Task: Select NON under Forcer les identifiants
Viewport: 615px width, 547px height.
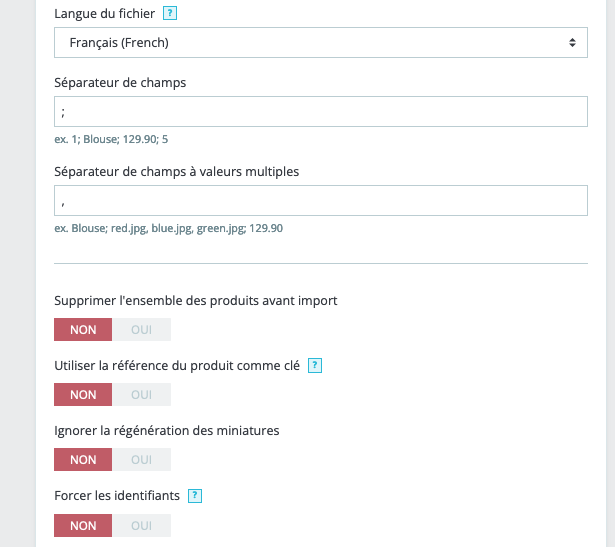Action: [83, 525]
